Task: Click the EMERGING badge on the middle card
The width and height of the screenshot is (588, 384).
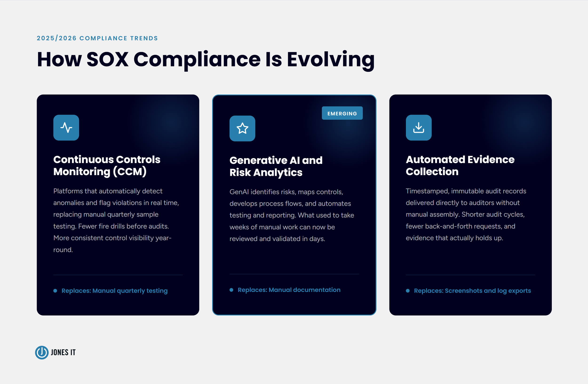Action: (x=342, y=113)
